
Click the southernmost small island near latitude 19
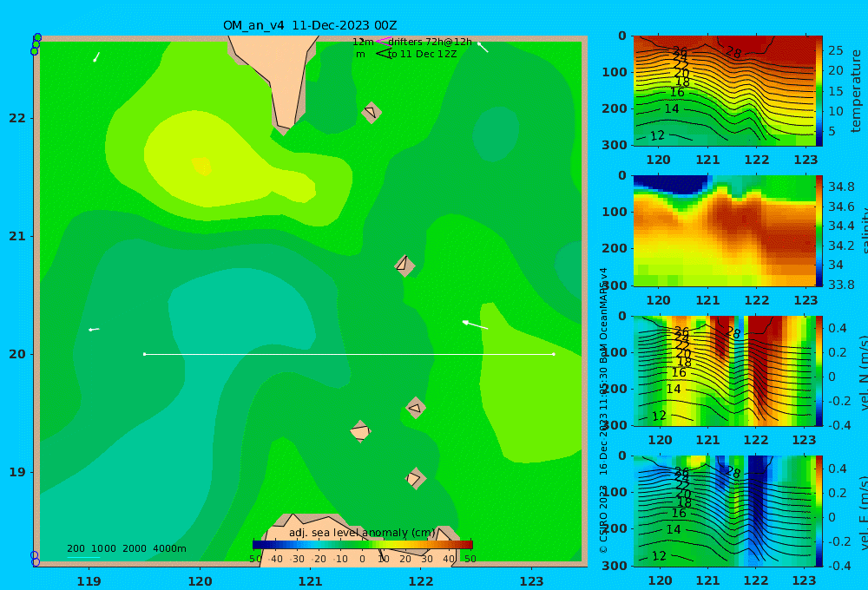point(415,478)
